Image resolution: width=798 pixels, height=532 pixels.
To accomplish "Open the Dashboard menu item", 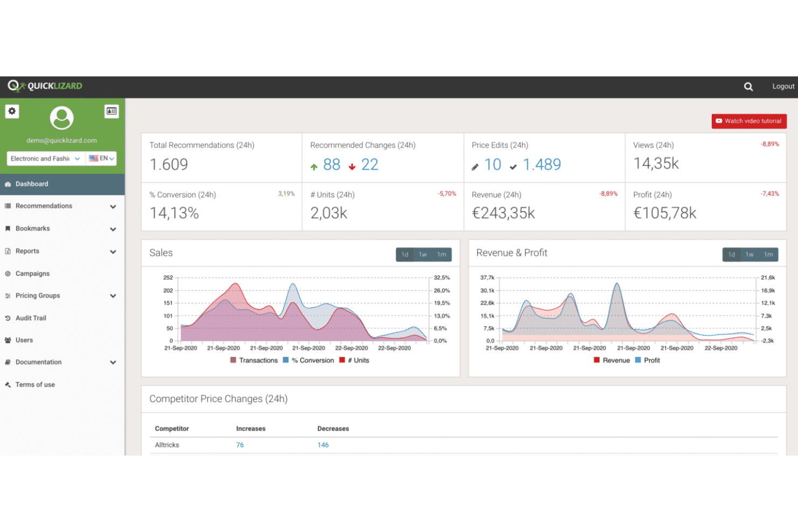I will 32,184.
